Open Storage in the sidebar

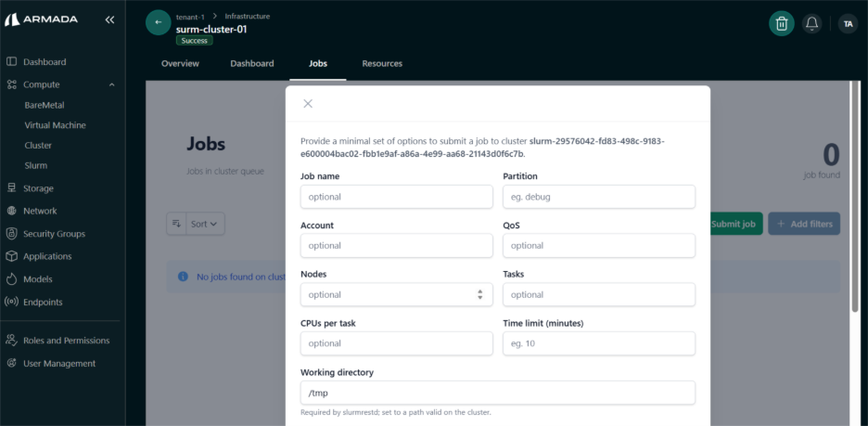38,188
